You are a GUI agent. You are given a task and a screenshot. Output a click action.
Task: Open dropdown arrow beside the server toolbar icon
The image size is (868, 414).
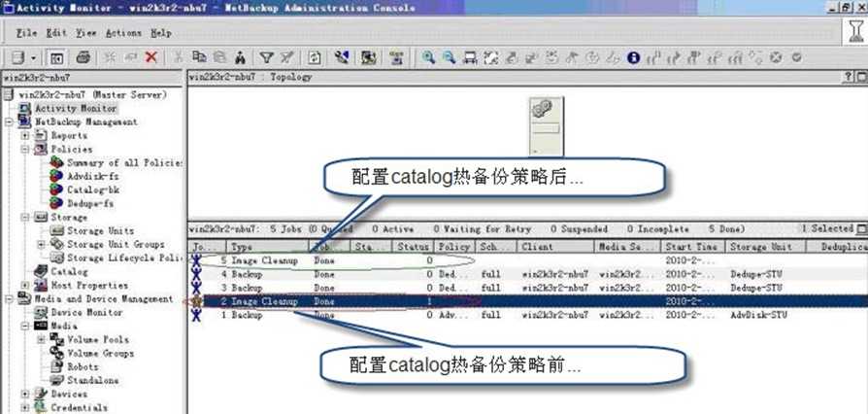[x=33, y=58]
